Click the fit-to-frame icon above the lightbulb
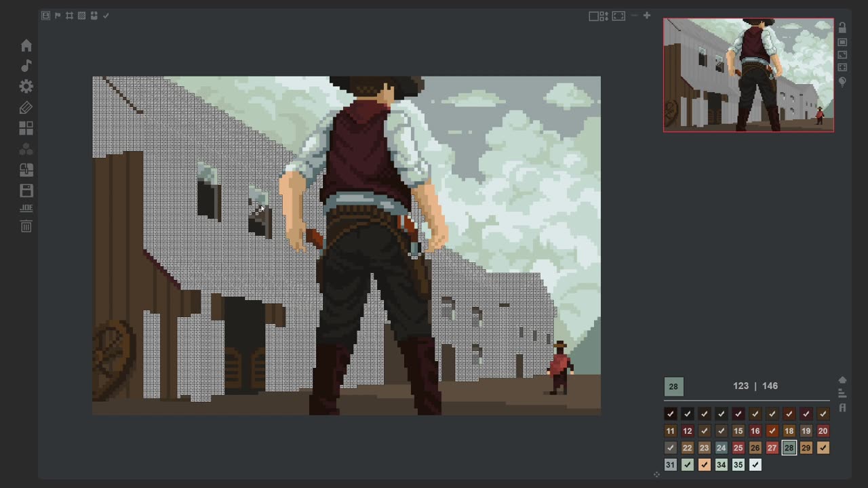The width and height of the screenshot is (868, 488). [x=842, y=67]
